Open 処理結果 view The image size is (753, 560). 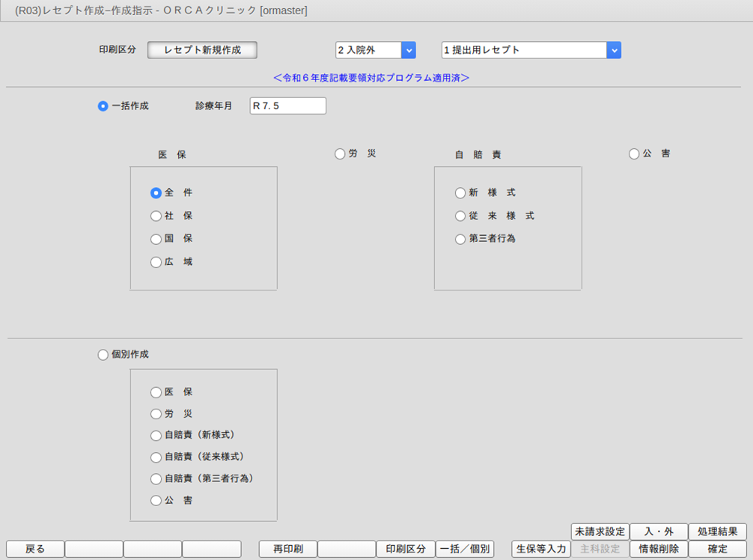[x=717, y=532]
